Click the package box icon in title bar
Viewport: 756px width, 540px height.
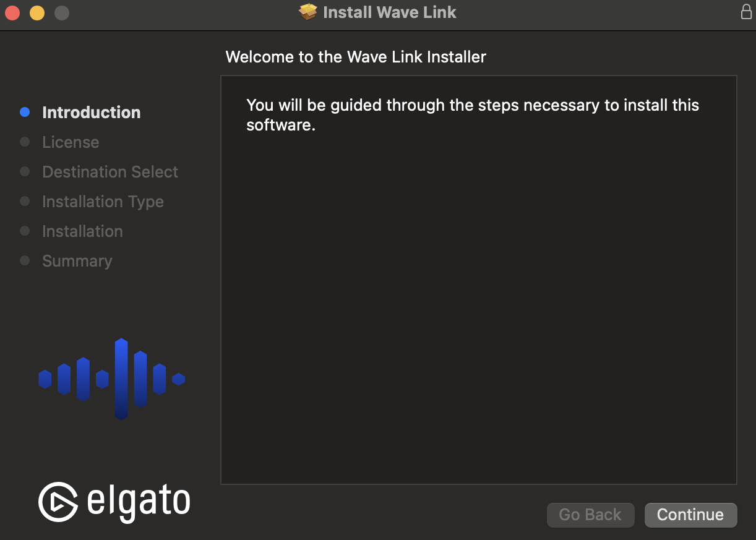point(307,12)
